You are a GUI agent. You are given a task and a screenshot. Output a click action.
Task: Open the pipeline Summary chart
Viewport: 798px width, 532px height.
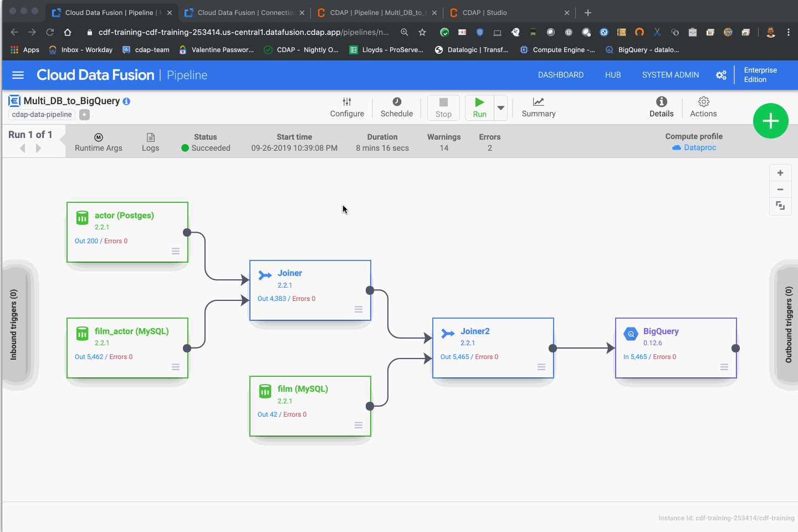[x=539, y=108]
